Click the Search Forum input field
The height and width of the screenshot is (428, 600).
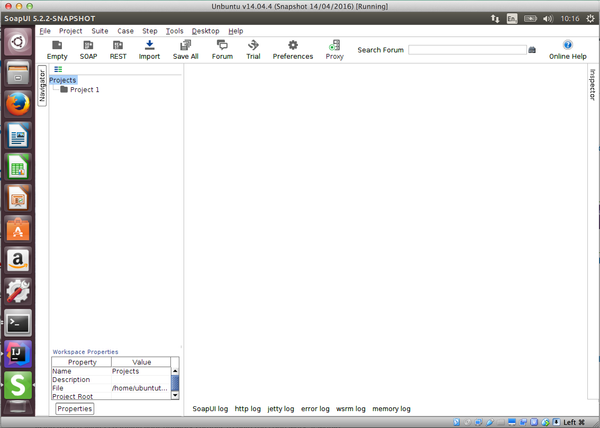[x=466, y=49]
